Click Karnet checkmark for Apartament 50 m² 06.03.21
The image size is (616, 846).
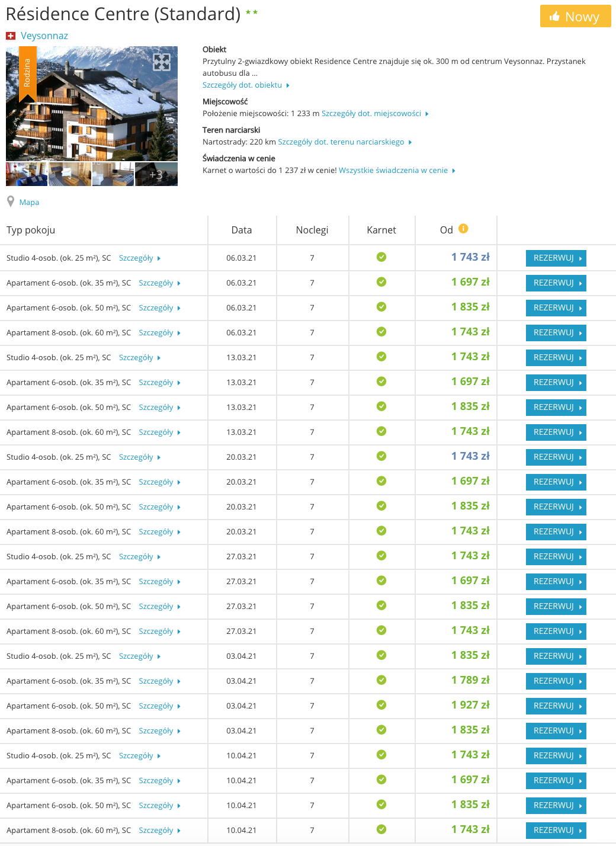[381, 307]
